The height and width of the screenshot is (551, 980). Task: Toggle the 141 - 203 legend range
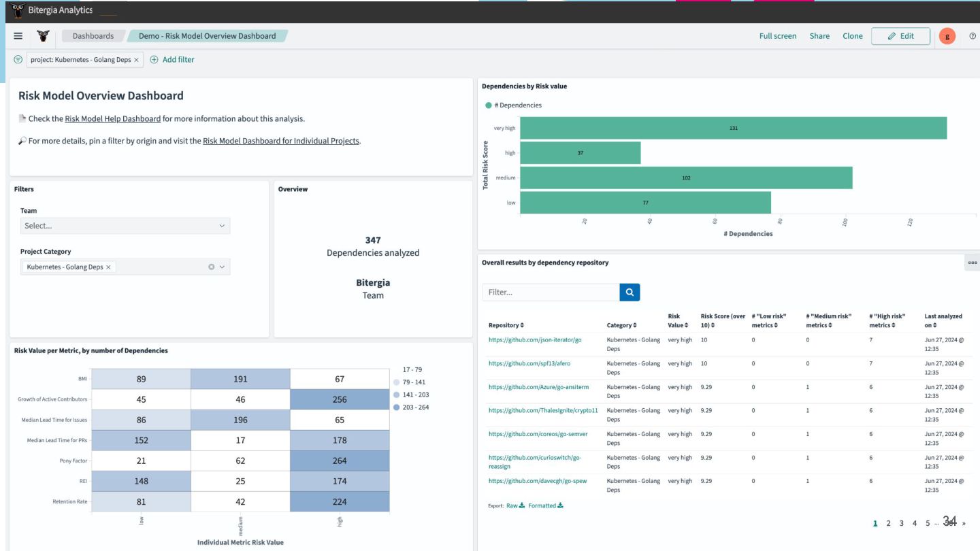[411, 395]
